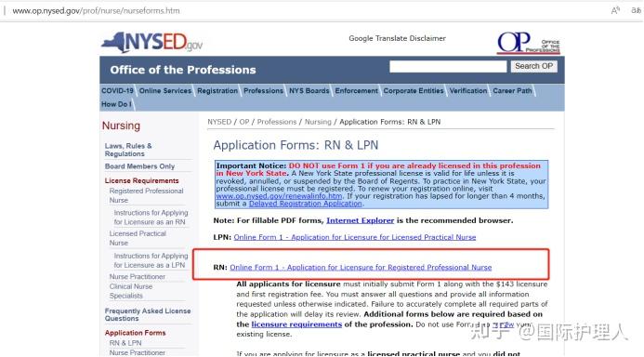Open the Verification navigation tab
644x357 pixels.
coord(467,91)
